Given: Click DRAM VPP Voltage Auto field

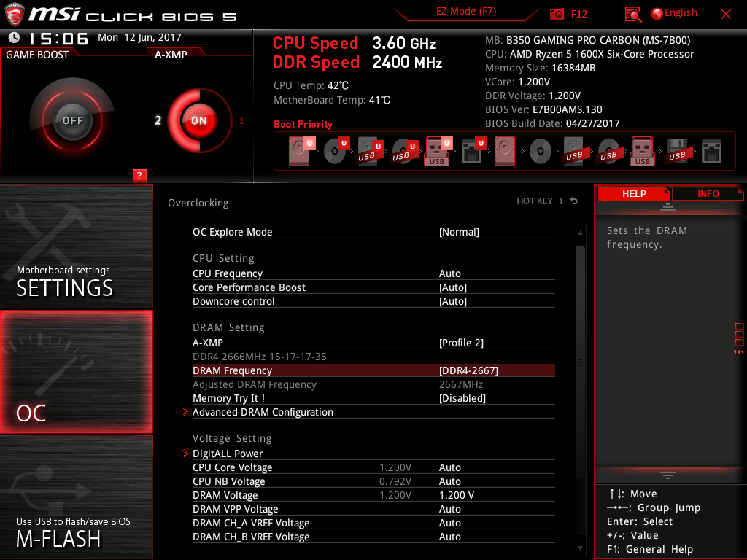Looking at the screenshot, I should click(x=449, y=508).
